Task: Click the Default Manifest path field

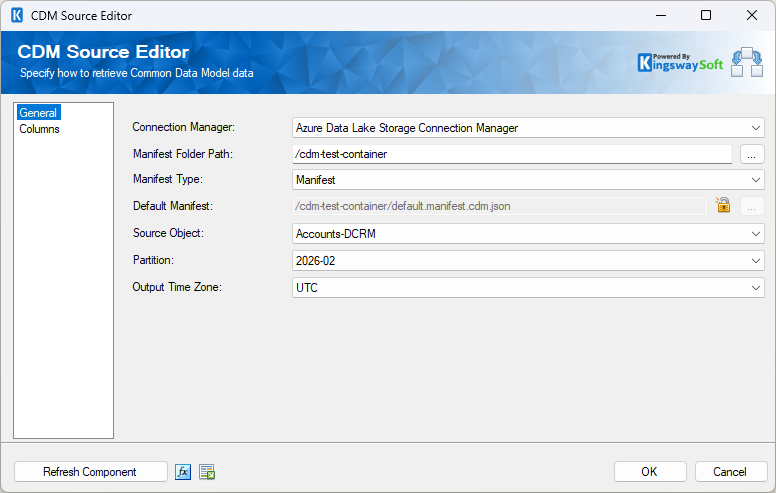Action: (x=499, y=206)
